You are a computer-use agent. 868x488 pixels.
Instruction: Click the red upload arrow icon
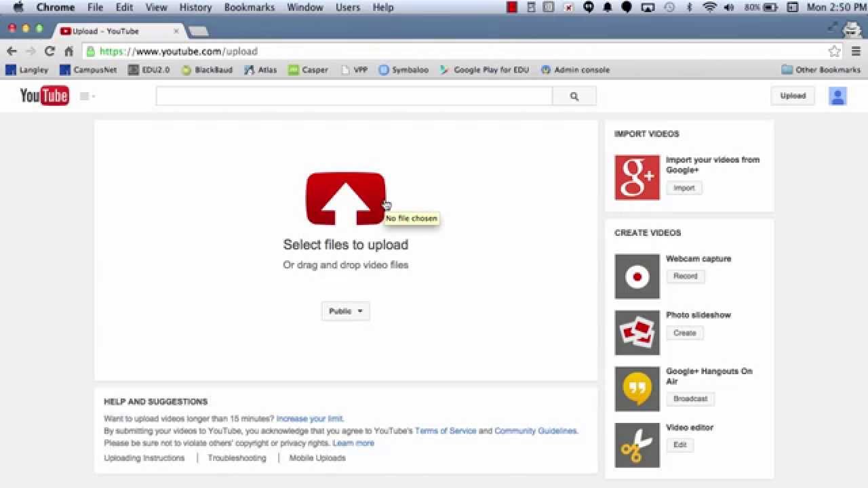(x=346, y=199)
